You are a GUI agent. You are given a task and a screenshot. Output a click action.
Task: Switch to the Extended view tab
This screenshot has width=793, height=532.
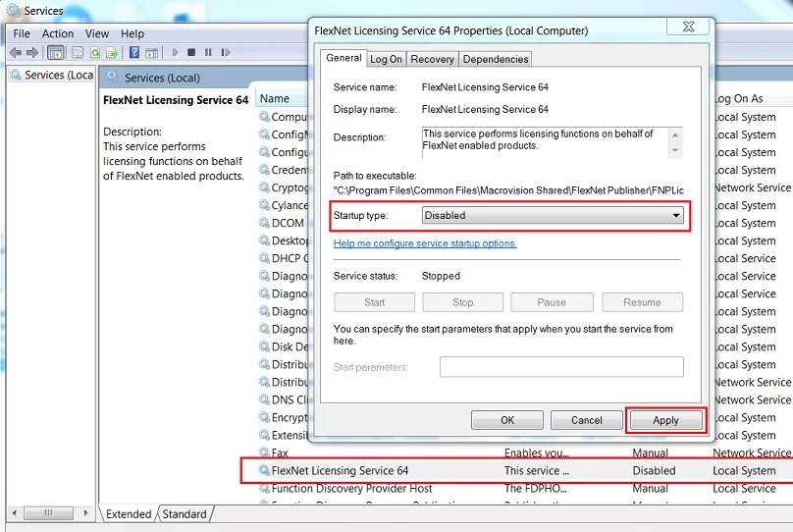129,514
